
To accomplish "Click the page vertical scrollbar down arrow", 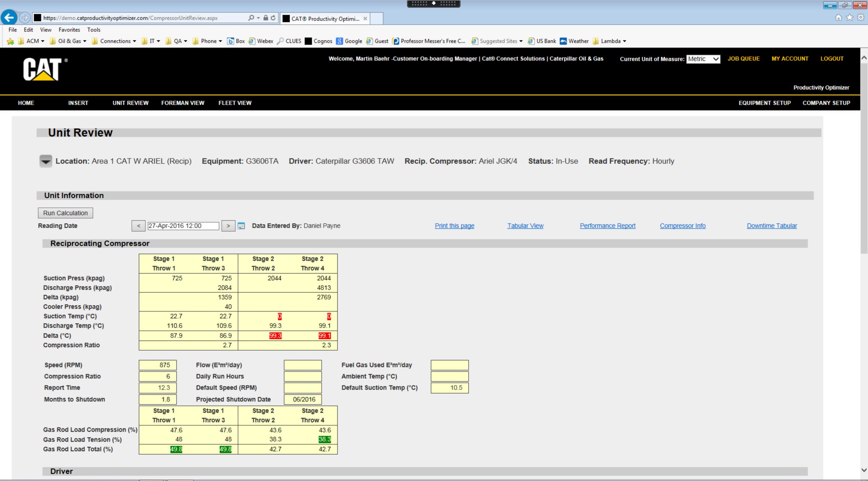I will click(x=864, y=470).
